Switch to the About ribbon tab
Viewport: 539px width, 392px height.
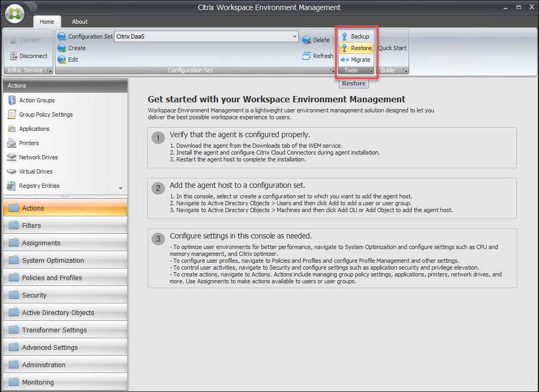pyautogui.click(x=80, y=22)
